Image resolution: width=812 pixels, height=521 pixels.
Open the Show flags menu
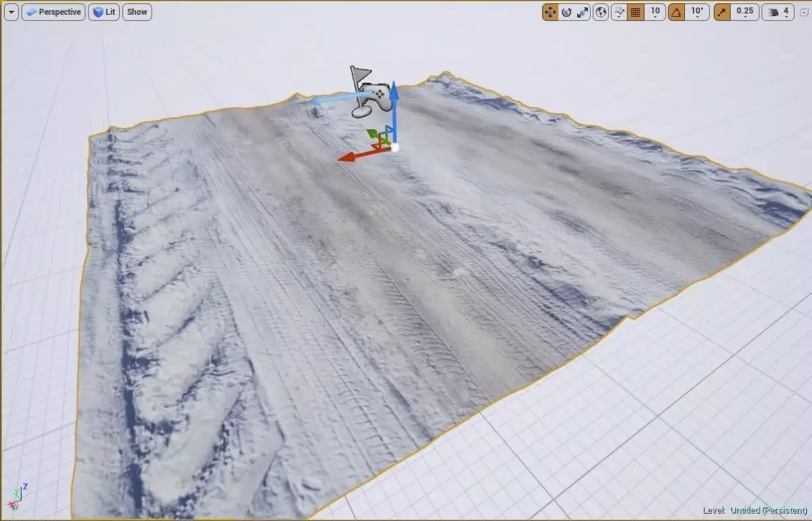(x=137, y=12)
